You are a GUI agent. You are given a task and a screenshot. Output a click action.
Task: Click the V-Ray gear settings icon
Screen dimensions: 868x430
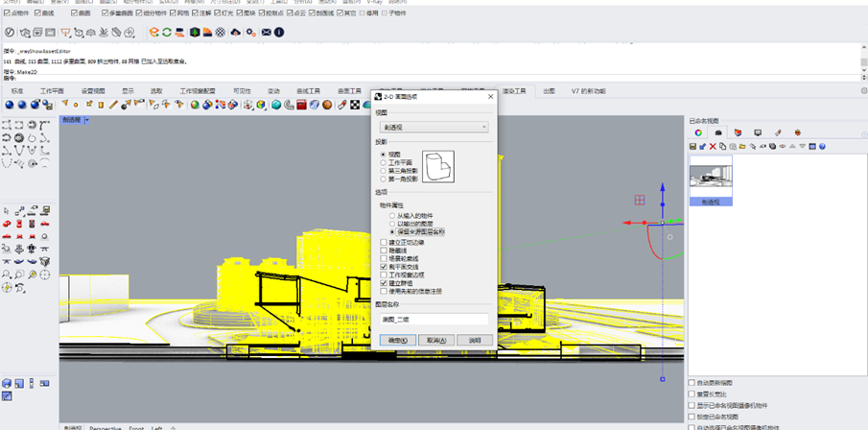click(x=252, y=32)
